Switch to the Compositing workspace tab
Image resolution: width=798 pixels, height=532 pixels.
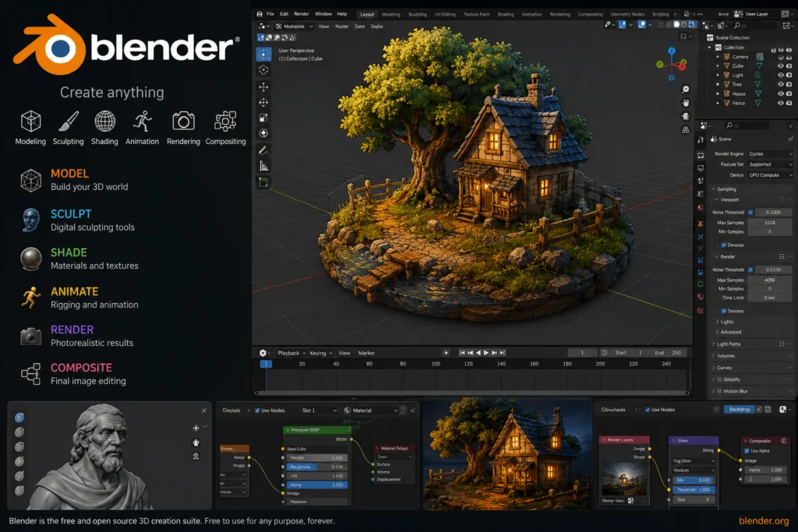[591, 15]
